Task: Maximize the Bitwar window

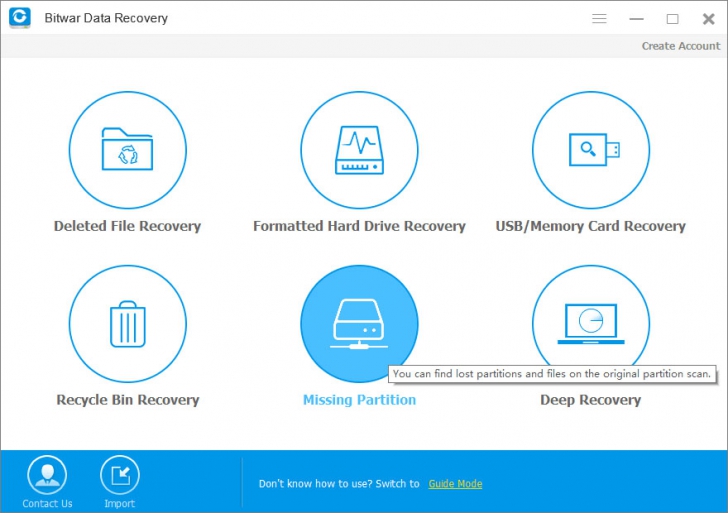Action: pos(672,19)
